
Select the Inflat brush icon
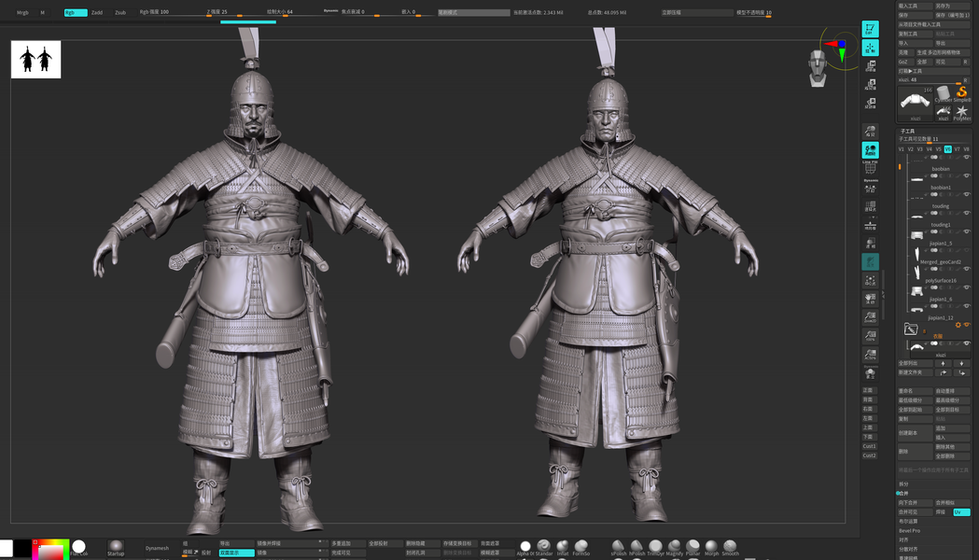tap(563, 548)
